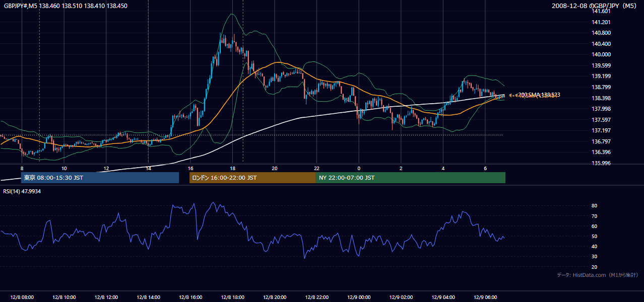Screen dimensions: 644x302
Task: Click the bottom time label 12/8 20:00
Action: (x=275, y=297)
